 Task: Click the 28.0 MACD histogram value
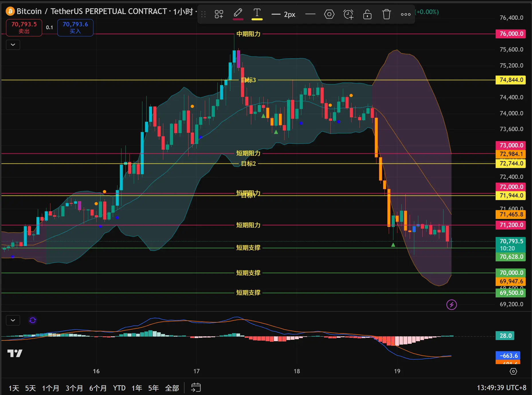(505, 336)
